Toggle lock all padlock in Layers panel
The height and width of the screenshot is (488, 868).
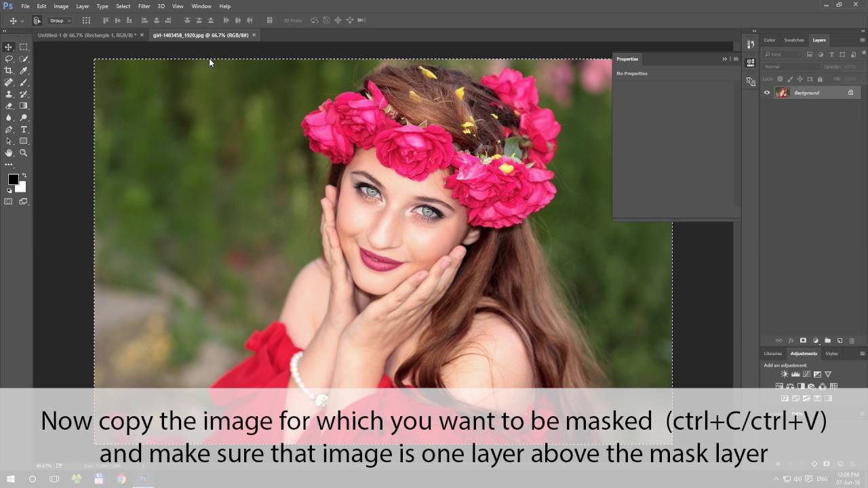coord(820,79)
